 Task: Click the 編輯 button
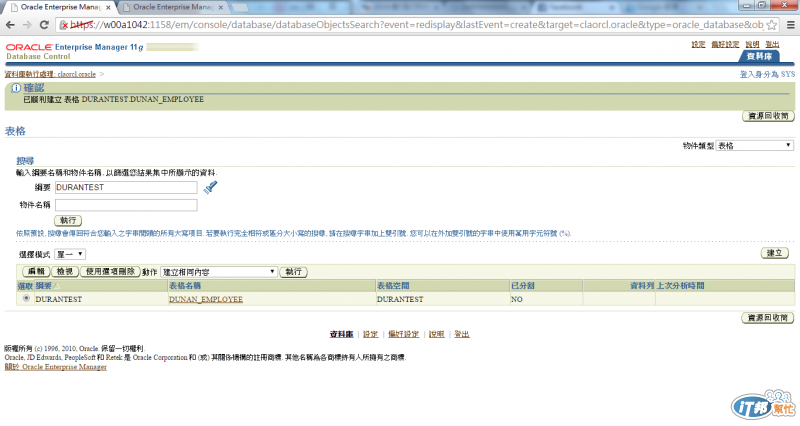[36, 271]
